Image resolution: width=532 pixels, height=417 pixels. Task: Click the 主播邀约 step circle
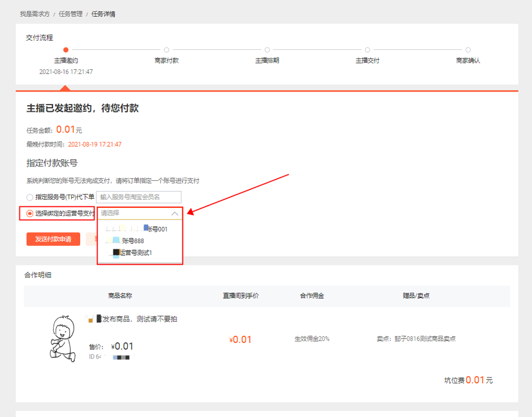(66, 50)
